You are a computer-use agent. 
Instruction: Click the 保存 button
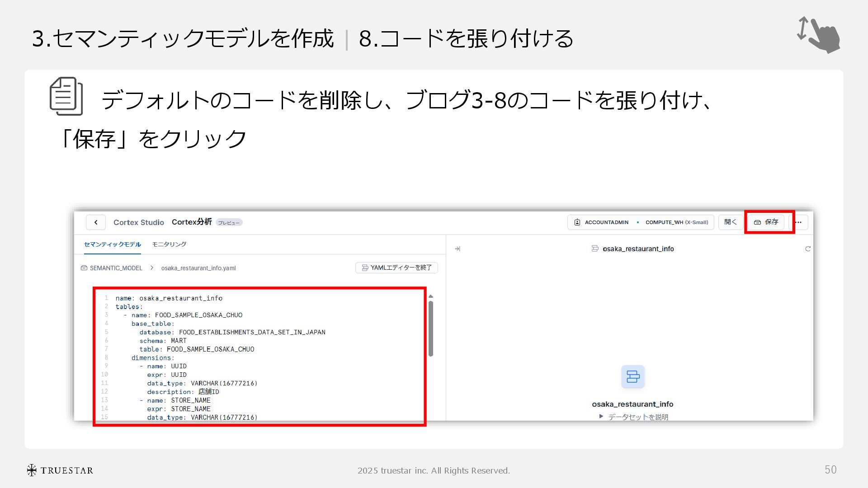(x=766, y=222)
